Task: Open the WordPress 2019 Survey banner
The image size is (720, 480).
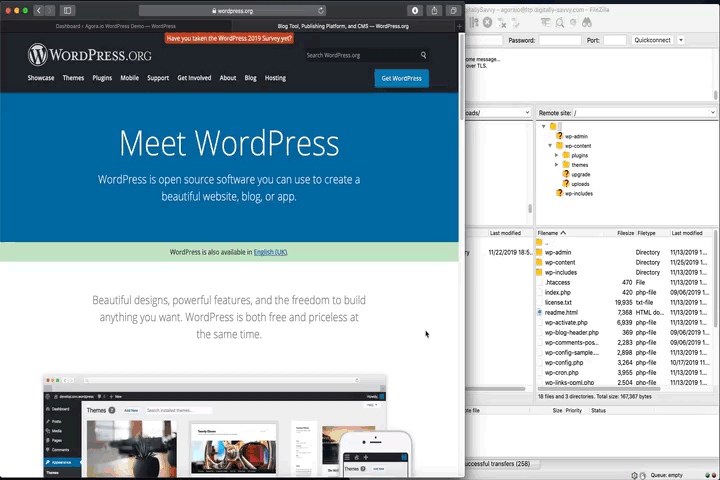Action: (x=229, y=39)
